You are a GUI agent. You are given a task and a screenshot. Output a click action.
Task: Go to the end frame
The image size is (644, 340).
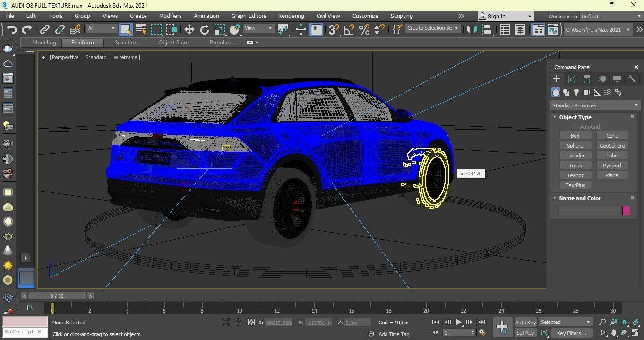click(x=481, y=322)
